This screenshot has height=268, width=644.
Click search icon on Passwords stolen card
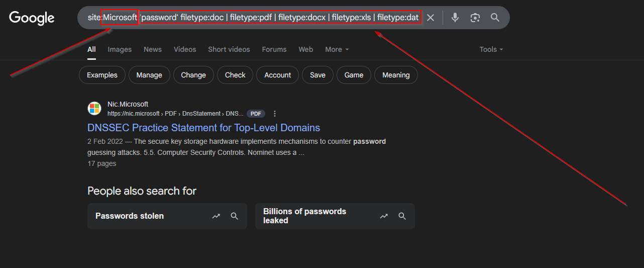coord(235,216)
